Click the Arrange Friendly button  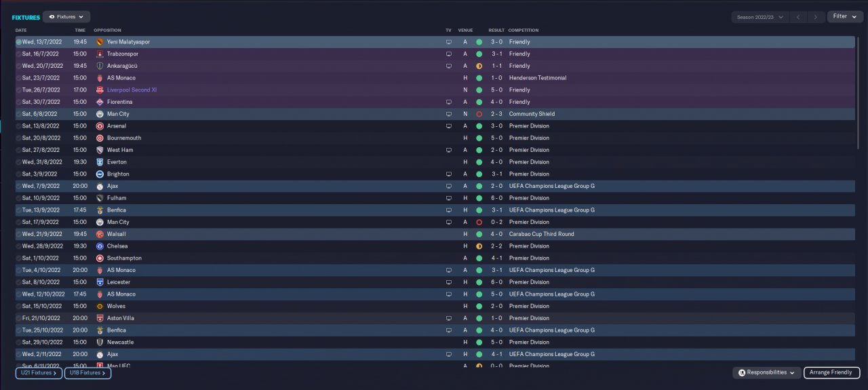pyautogui.click(x=831, y=372)
